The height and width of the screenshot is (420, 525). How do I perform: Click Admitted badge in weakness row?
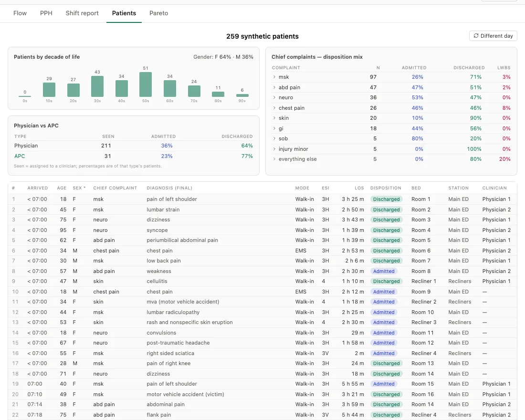click(384, 271)
